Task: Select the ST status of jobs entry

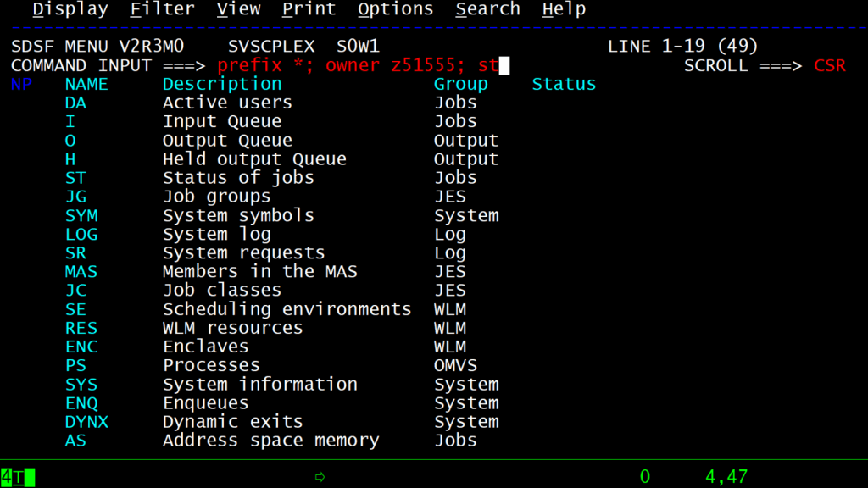Action: 75,178
